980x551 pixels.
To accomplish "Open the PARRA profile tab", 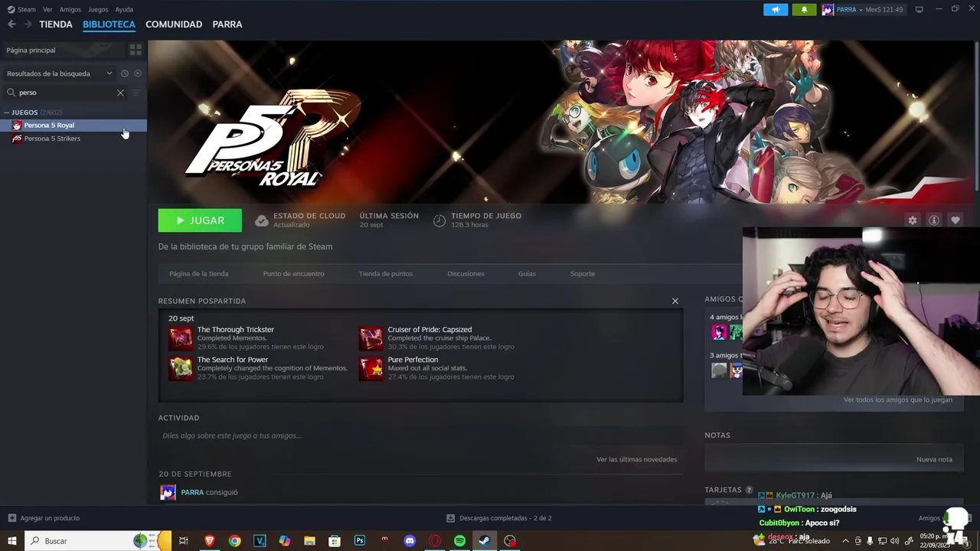I will tap(227, 24).
